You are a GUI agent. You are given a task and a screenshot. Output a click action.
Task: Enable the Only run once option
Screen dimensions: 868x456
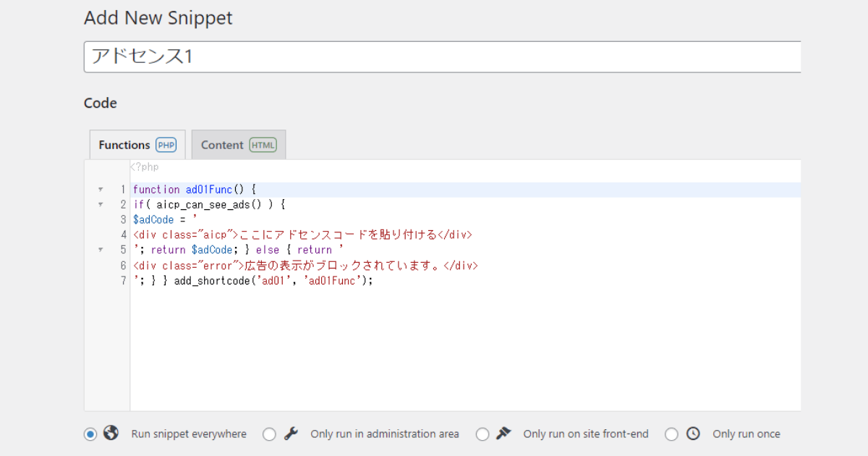click(x=673, y=433)
